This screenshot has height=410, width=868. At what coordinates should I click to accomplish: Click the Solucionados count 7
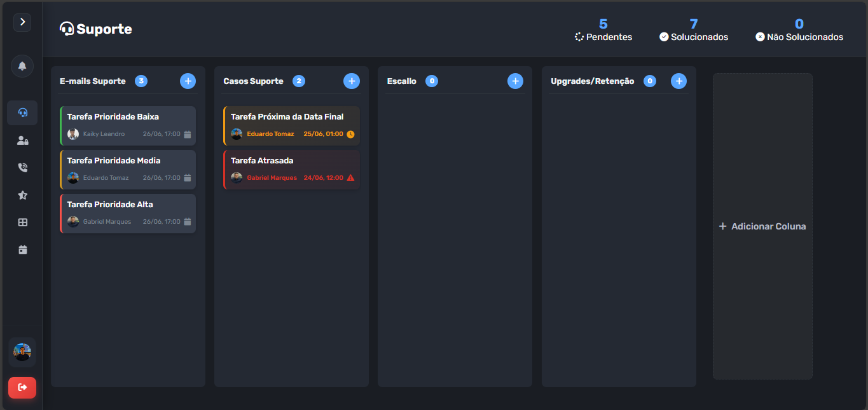click(694, 24)
